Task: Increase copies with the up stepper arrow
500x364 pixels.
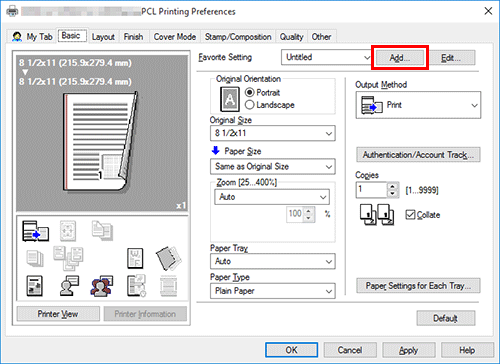Action: click(x=393, y=187)
